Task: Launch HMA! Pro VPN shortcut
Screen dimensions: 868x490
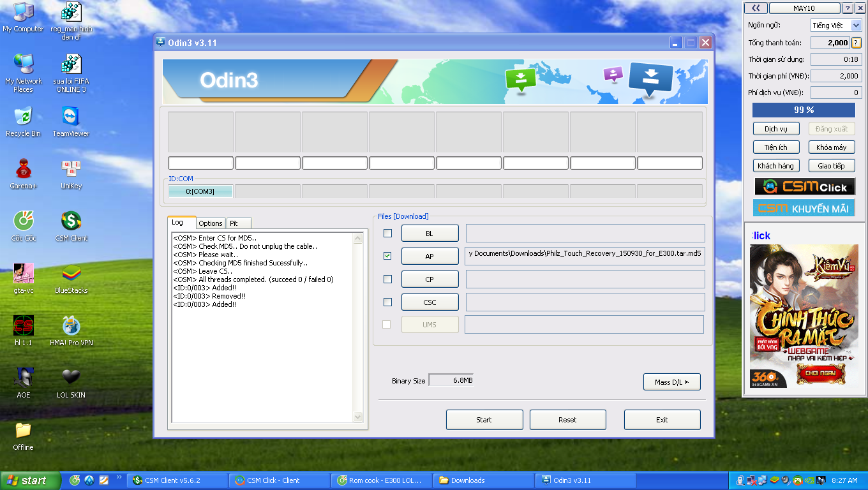Action: coord(71,331)
